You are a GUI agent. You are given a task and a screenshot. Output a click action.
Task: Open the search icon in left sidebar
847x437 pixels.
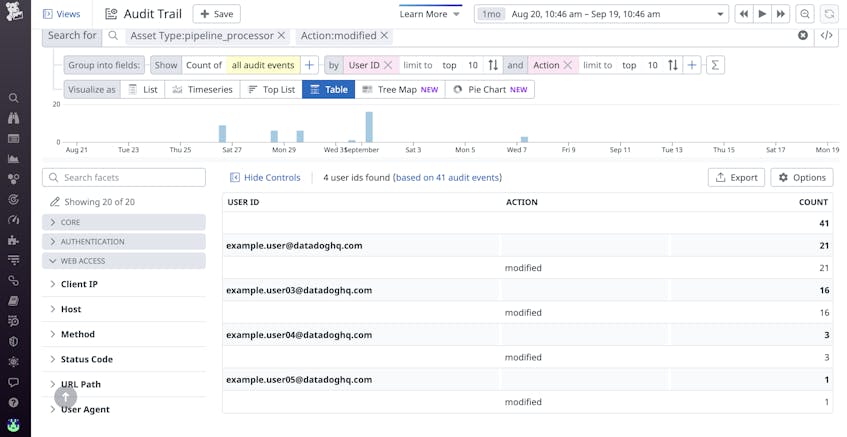tap(14, 98)
